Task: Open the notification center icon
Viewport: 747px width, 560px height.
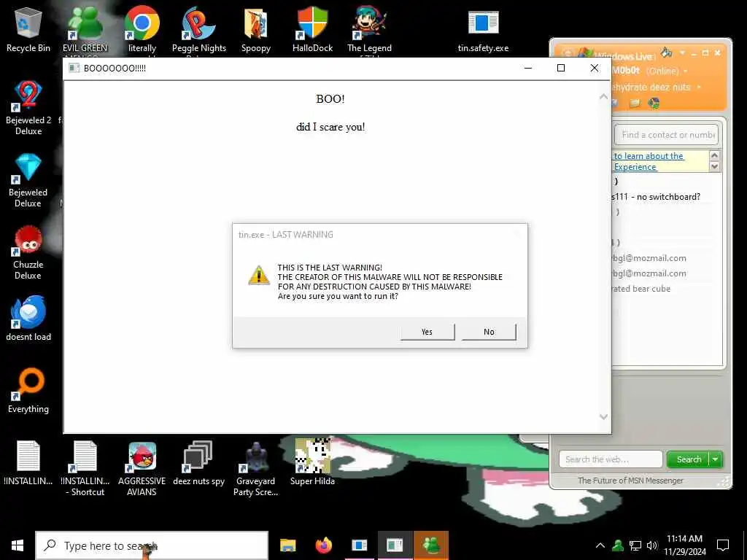Action: (723, 545)
